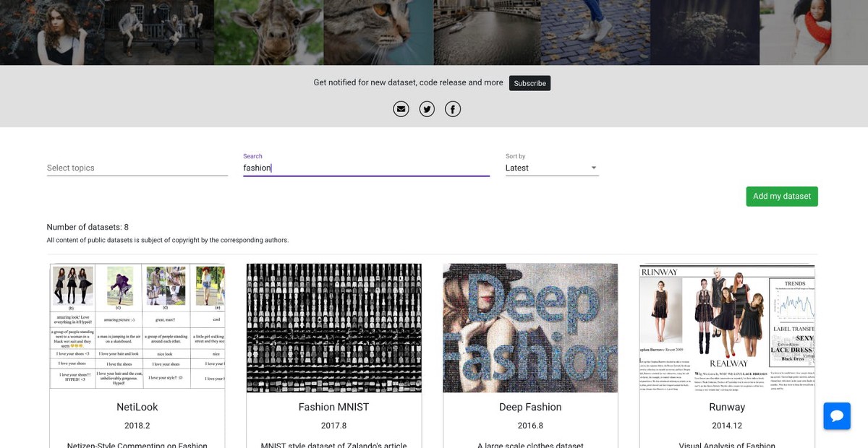The width and height of the screenshot is (868, 448).
Task: Click the Sort by dropdown arrow
Action: (x=594, y=168)
